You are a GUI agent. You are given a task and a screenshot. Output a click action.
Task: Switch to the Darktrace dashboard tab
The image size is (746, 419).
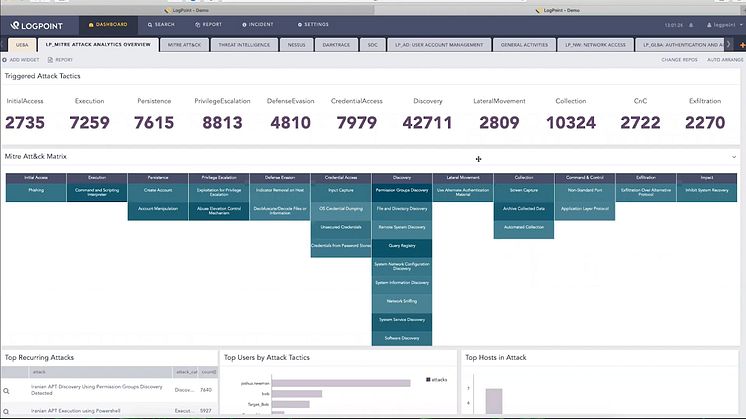337,45
